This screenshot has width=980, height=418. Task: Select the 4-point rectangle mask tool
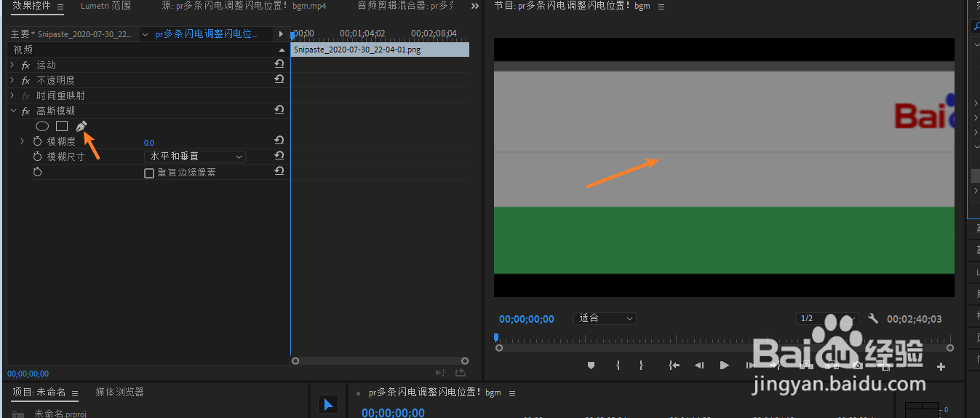[x=62, y=126]
